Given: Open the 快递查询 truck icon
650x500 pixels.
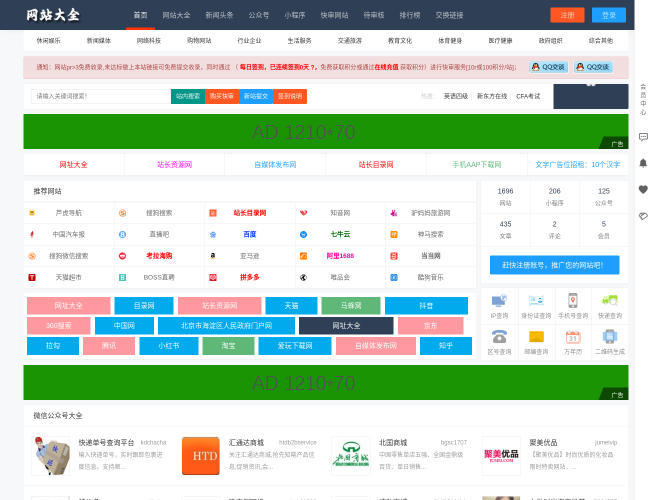Looking at the screenshot, I should click(x=610, y=301).
